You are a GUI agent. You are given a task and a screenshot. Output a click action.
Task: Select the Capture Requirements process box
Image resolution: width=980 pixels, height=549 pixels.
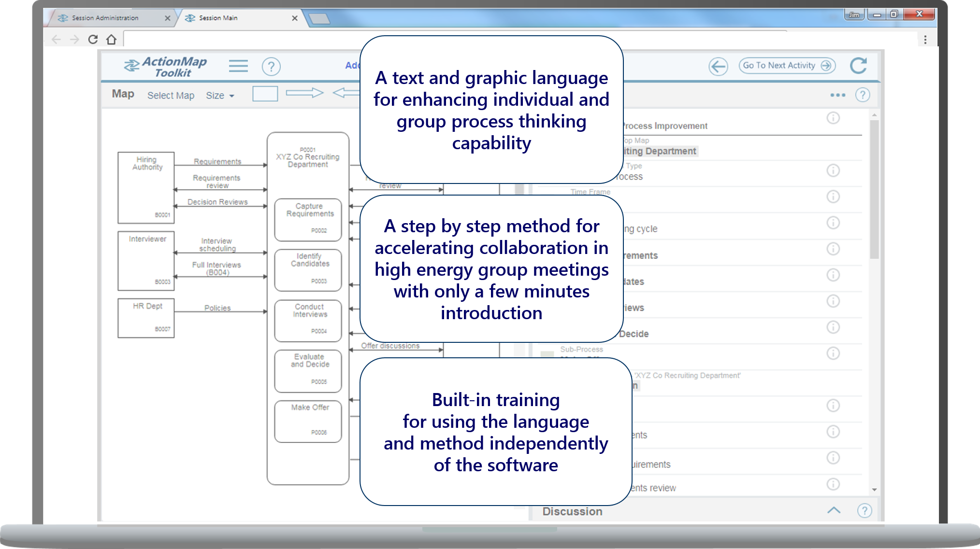coord(308,220)
